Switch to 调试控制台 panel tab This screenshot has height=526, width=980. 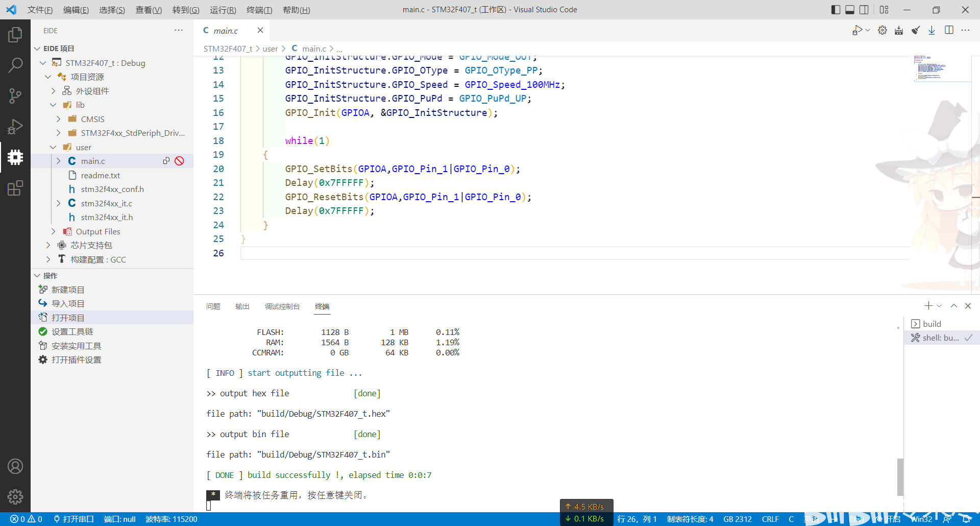pyautogui.click(x=282, y=306)
